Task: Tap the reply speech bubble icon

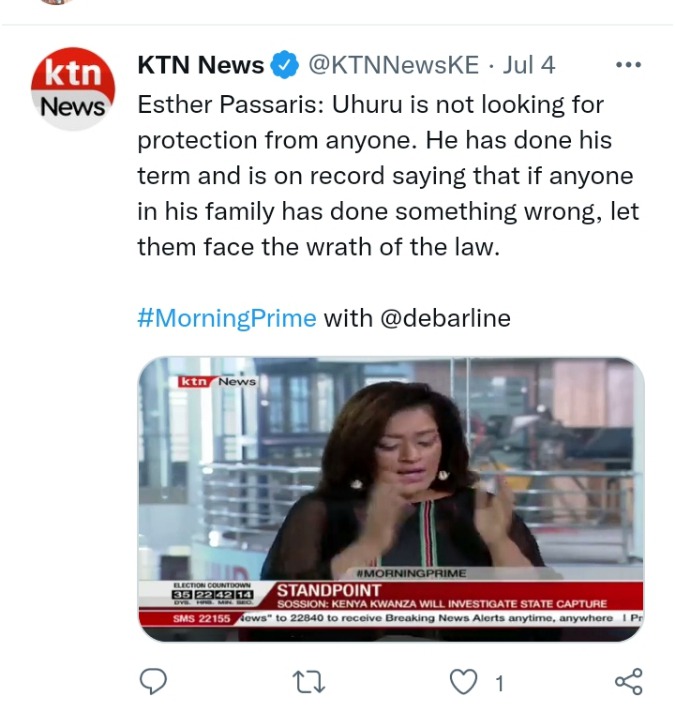Action: point(153,681)
